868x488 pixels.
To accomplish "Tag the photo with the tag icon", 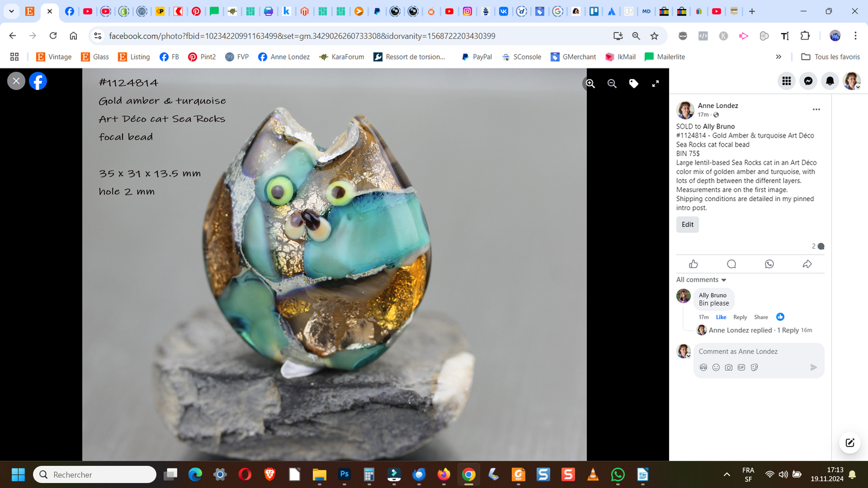I will point(634,84).
